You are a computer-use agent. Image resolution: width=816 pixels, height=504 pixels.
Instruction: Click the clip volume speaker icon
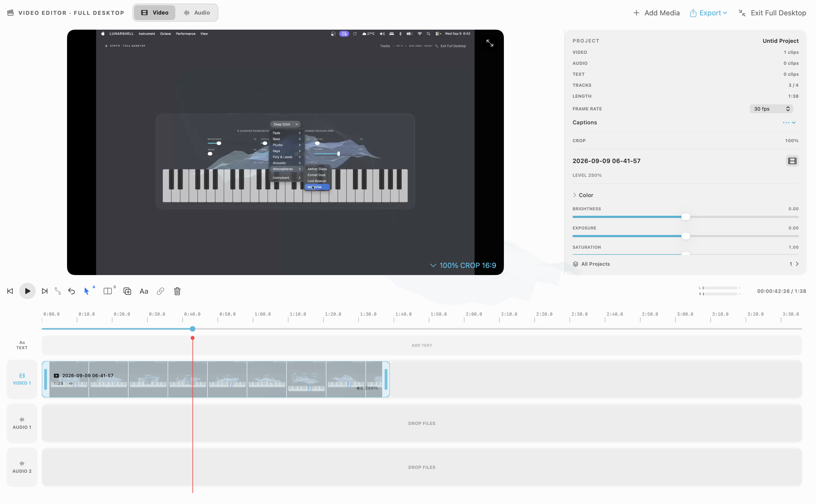pyautogui.click(x=359, y=388)
